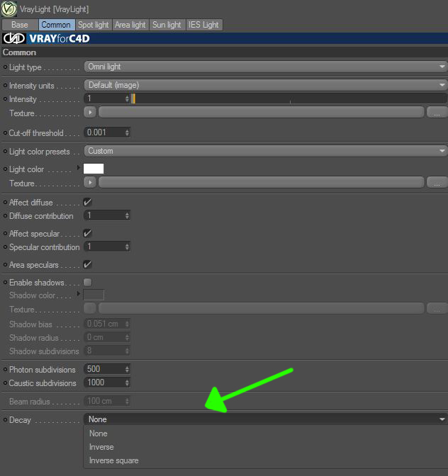Click the animation dot beside Light type
448x476 pixels.
(x=5, y=67)
